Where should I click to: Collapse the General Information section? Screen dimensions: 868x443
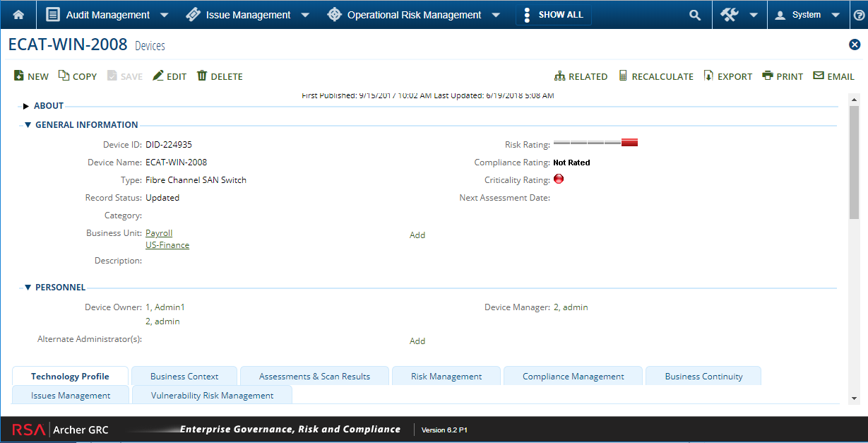pos(28,125)
